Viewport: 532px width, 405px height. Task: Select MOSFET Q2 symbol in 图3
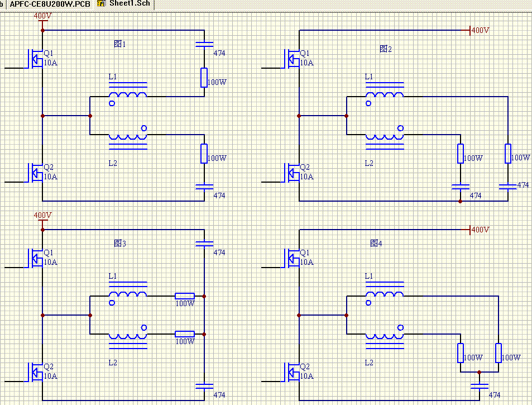pos(36,373)
